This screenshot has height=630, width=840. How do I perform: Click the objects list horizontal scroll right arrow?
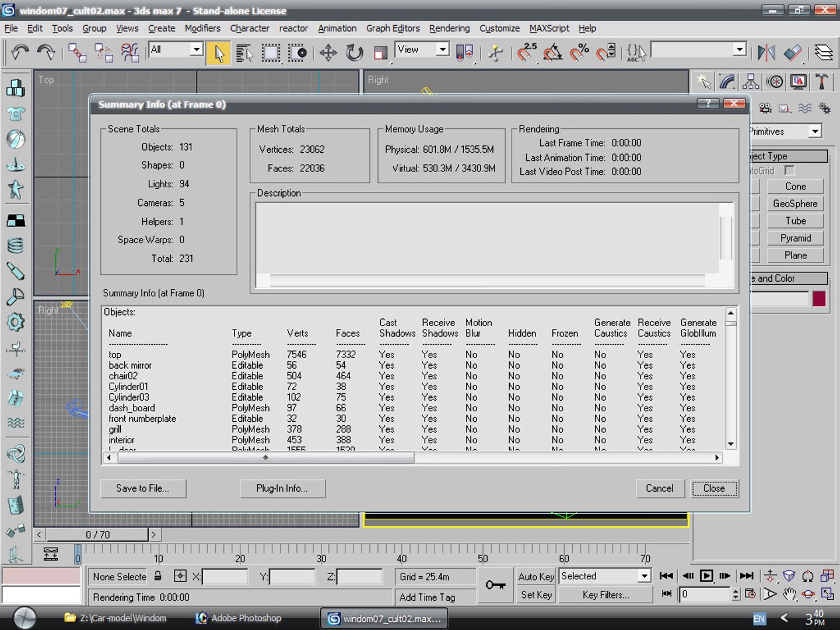point(717,458)
